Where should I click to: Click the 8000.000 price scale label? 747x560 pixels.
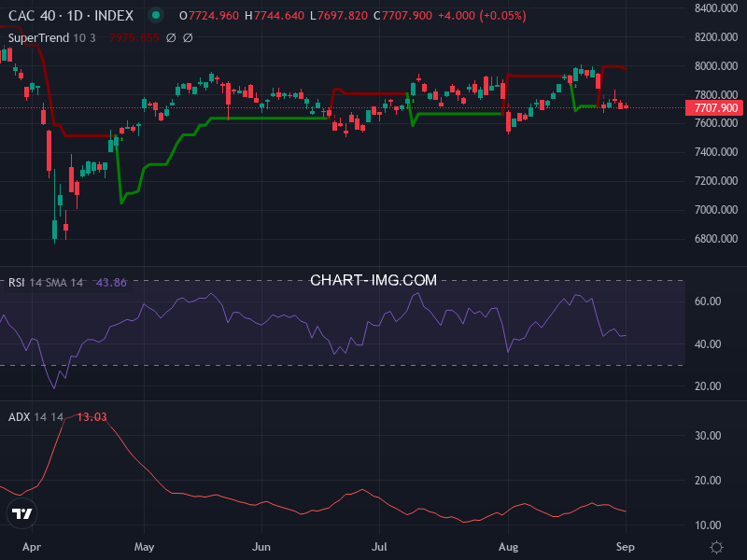click(x=716, y=66)
